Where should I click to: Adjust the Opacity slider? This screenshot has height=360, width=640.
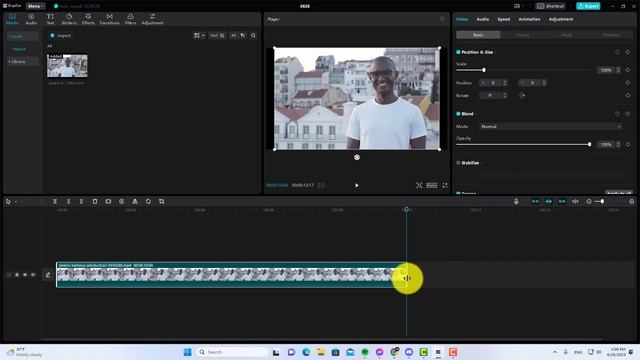click(x=589, y=144)
